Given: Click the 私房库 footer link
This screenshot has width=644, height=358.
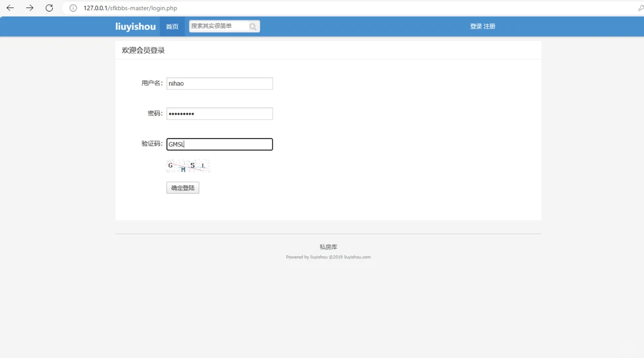Looking at the screenshot, I should point(328,247).
